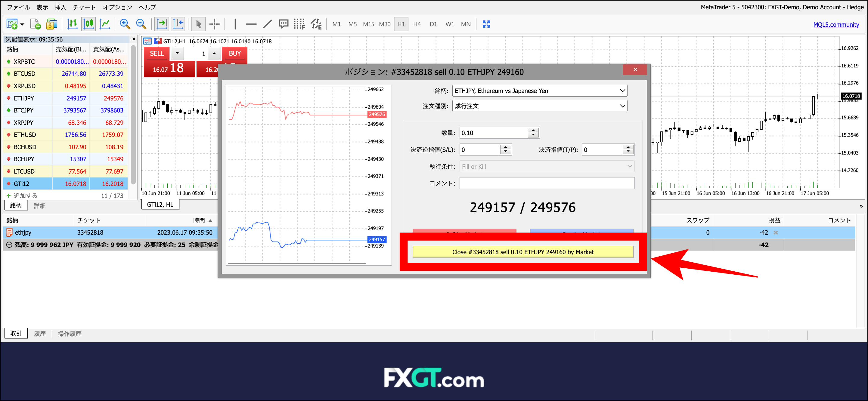Image resolution: width=868 pixels, height=401 pixels.
Task: Click the new profile document icon
Action: coord(35,24)
